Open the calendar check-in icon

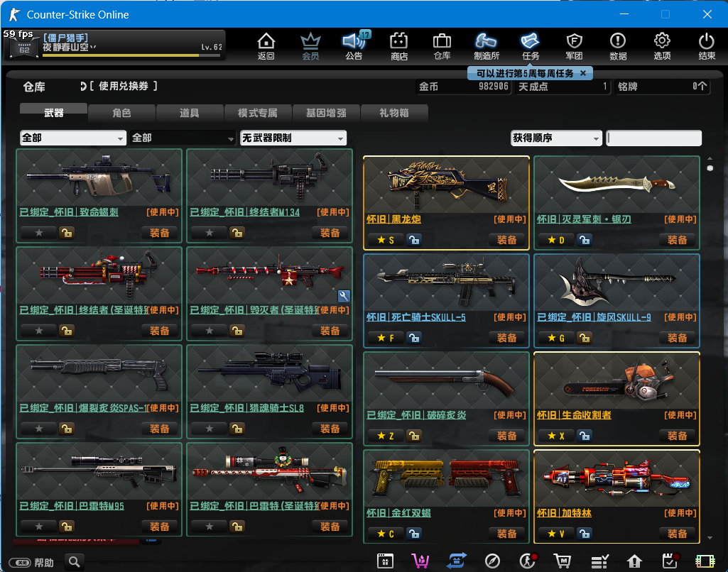coord(670,561)
